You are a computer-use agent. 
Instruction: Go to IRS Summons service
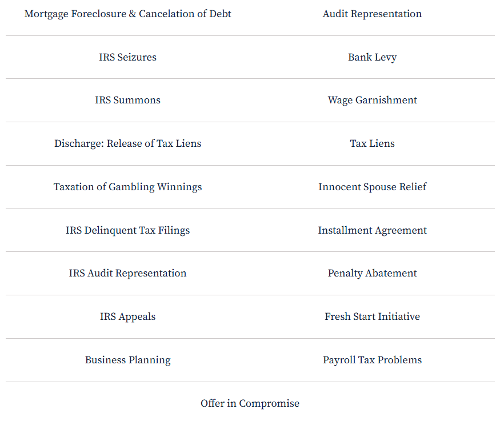[x=127, y=100]
